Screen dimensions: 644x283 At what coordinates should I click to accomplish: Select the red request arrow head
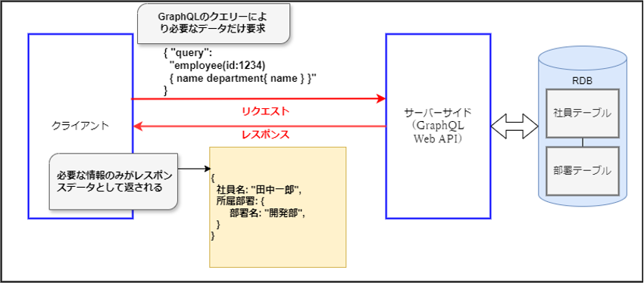point(380,99)
